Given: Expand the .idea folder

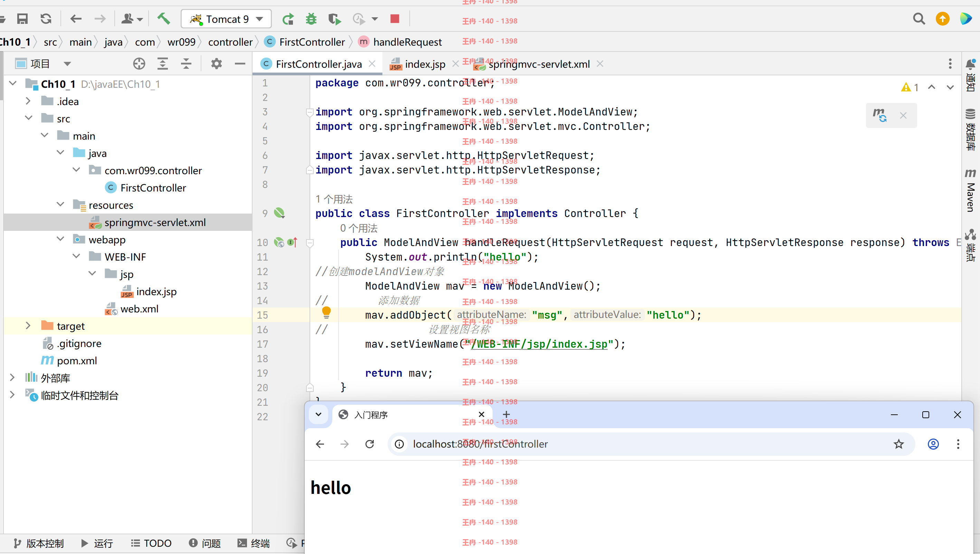Looking at the screenshot, I should pyautogui.click(x=28, y=101).
